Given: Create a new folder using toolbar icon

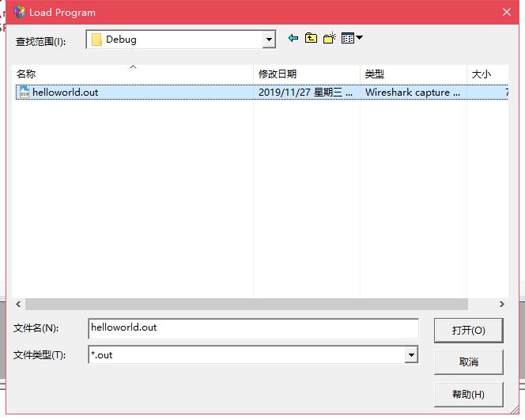Looking at the screenshot, I should 330,38.
